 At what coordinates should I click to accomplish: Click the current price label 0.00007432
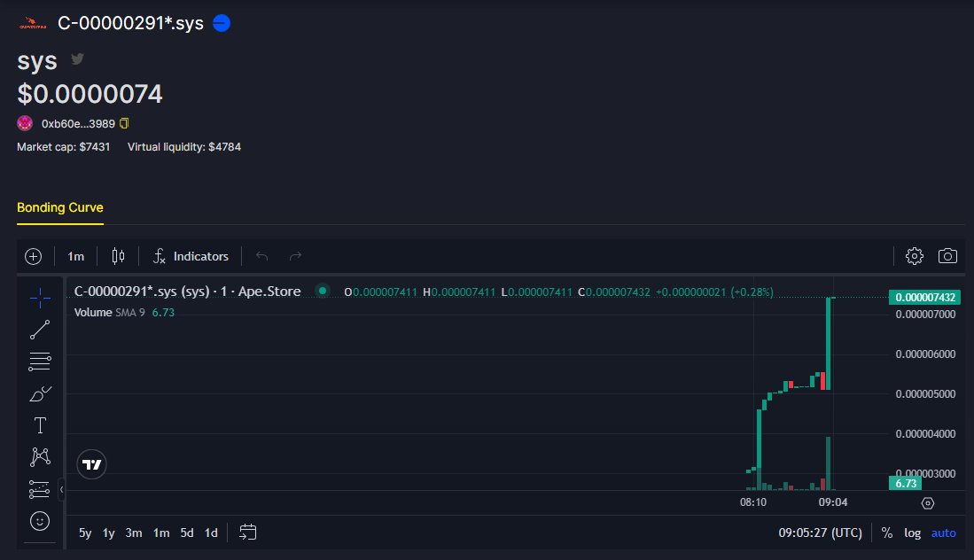925,298
